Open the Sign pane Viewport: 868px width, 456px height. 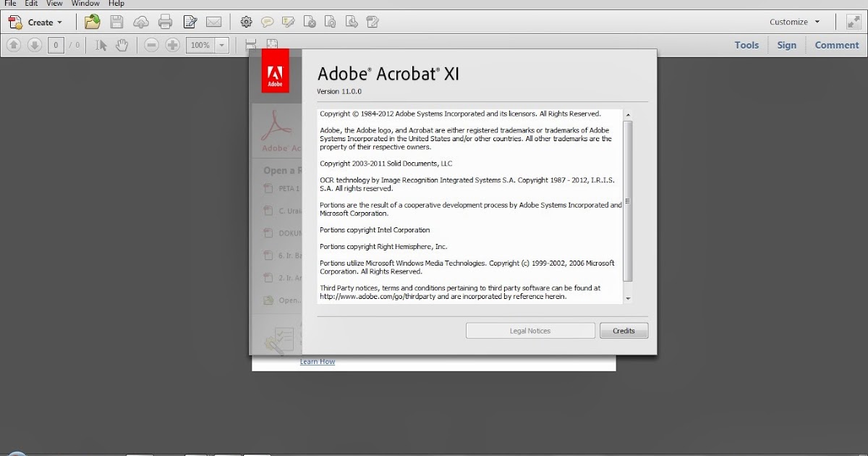(787, 45)
